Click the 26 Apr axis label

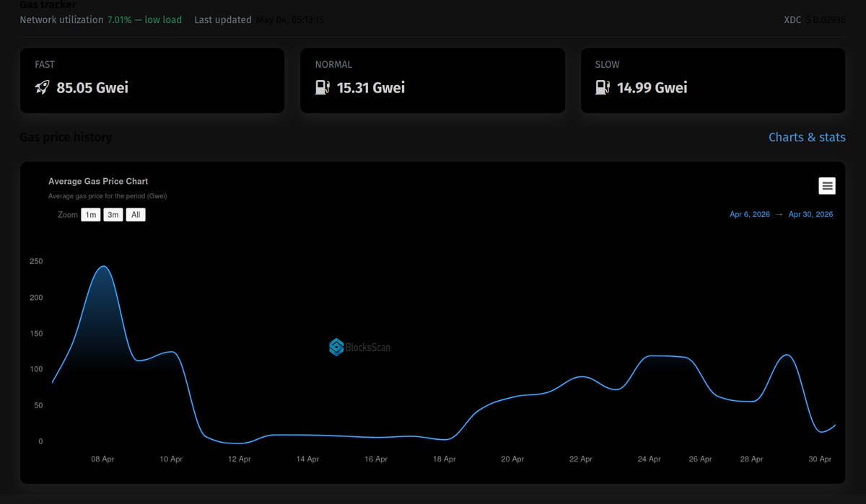[x=701, y=459]
